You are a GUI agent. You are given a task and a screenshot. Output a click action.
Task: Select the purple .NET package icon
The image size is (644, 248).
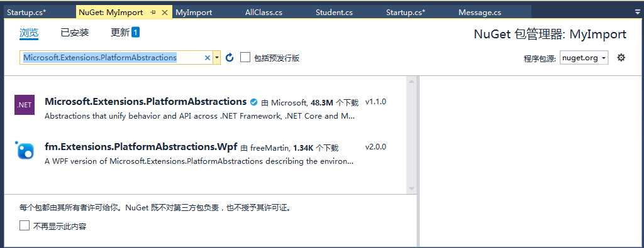[25, 105]
